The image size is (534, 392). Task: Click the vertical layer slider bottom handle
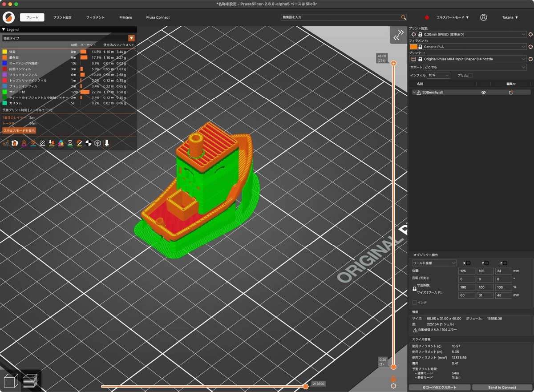(393, 367)
